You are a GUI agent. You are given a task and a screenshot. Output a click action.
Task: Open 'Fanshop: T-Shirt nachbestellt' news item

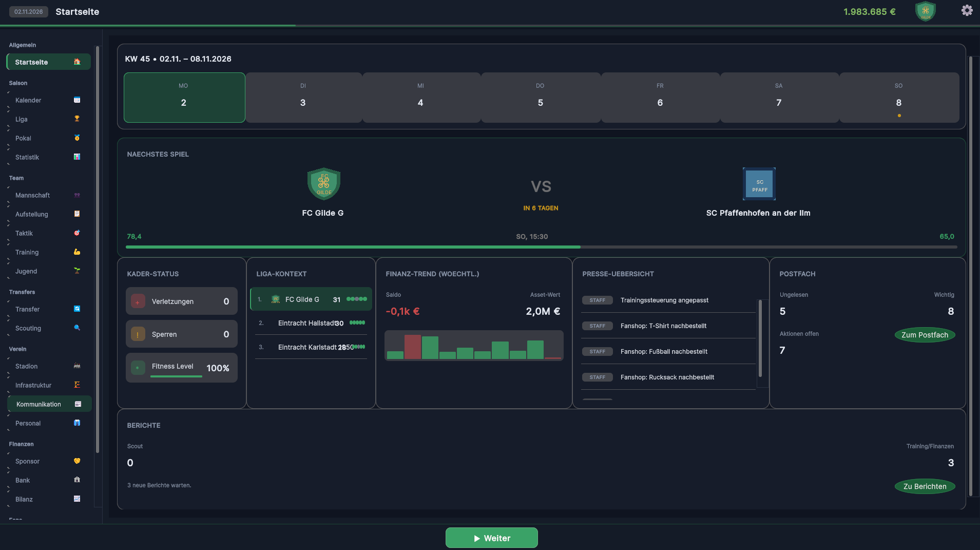click(x=668, y=326)
